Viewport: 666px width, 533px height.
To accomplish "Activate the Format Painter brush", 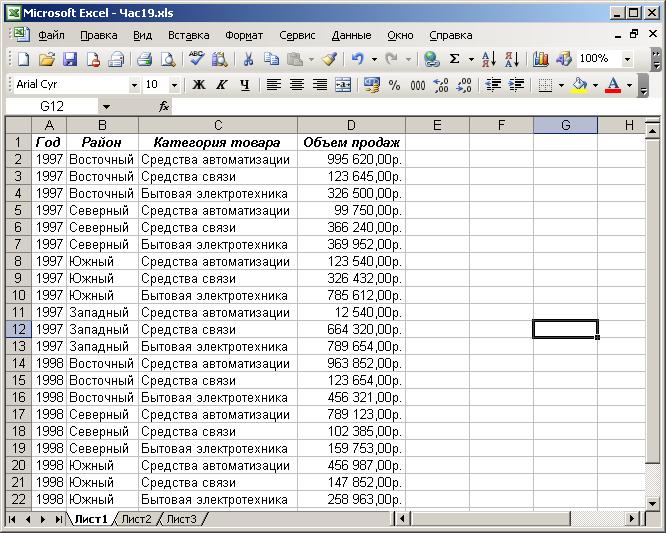I will click(x=329, y=59).
